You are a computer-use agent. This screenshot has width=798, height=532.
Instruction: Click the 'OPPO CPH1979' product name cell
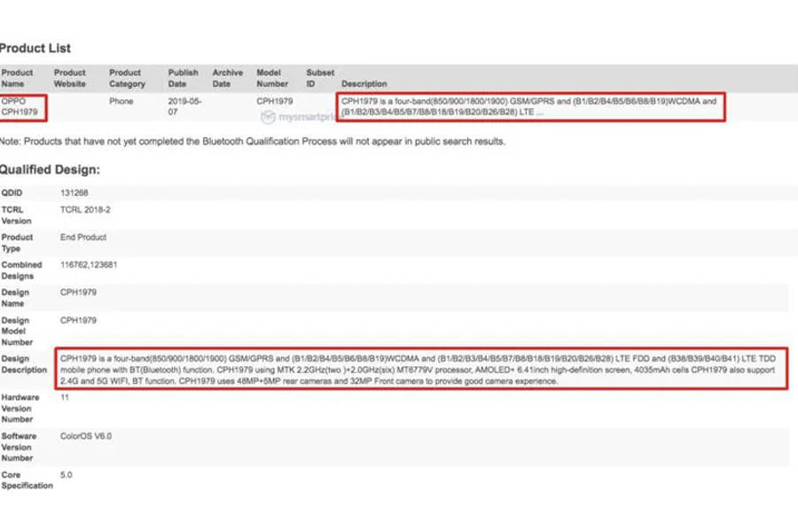coord(20,106)
